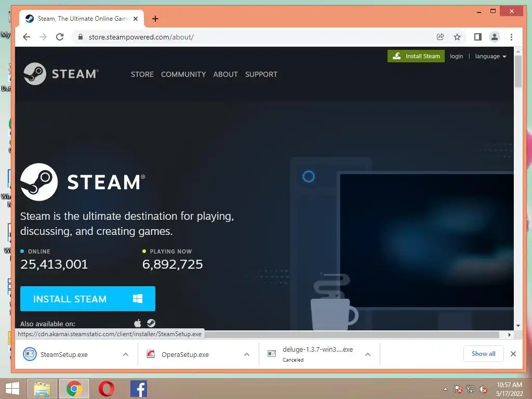Open File Explorer from taskbar

click(x=42, y=389)
